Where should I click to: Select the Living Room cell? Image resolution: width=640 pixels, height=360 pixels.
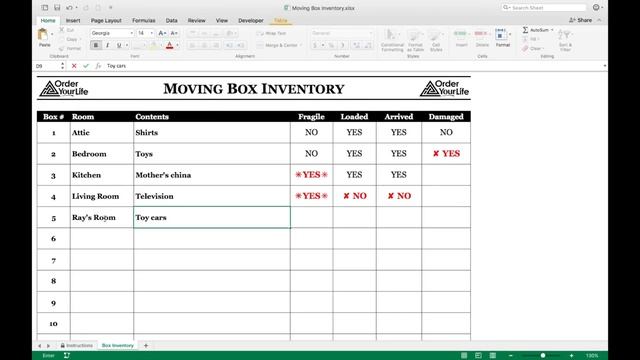pos(102,196)
